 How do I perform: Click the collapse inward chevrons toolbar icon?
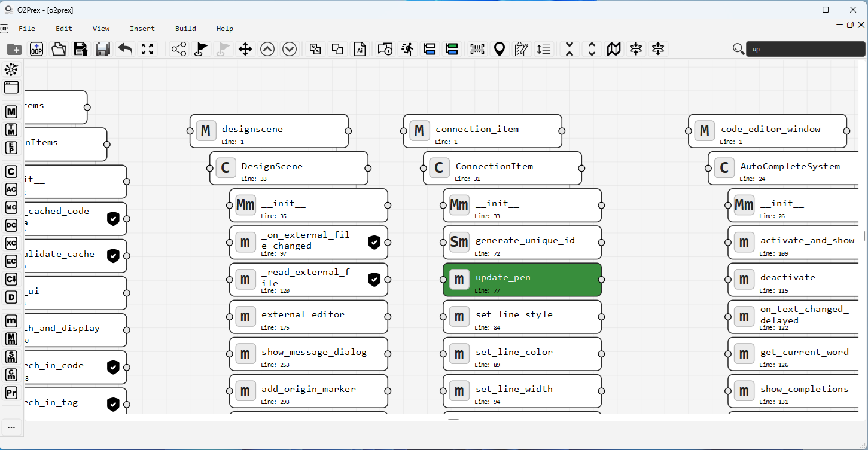pos(569,49)
